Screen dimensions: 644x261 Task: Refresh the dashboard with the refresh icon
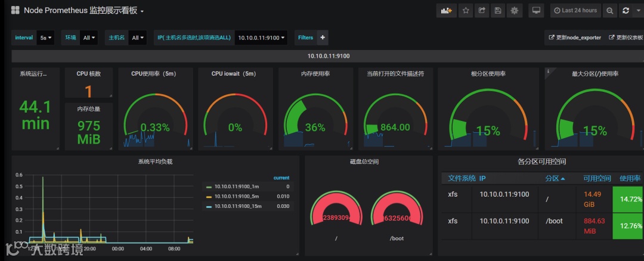pos(626,11)
